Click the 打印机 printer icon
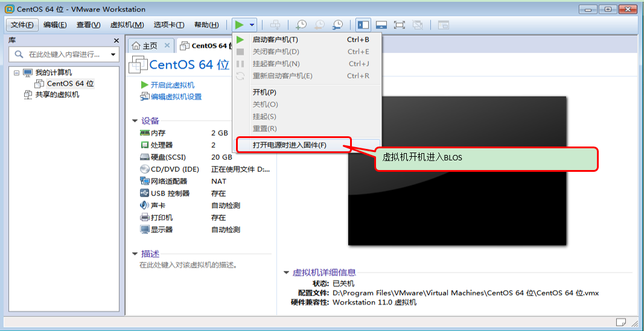 point(144,218)
